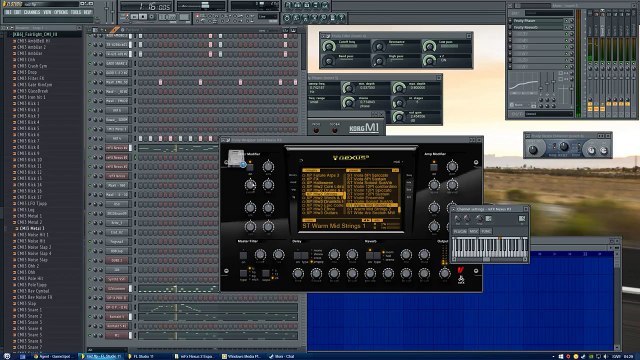This screenshot has width=640, height=360.
Task: Open PLUGIN tab in Channel settings
Action: click(460, 231)
